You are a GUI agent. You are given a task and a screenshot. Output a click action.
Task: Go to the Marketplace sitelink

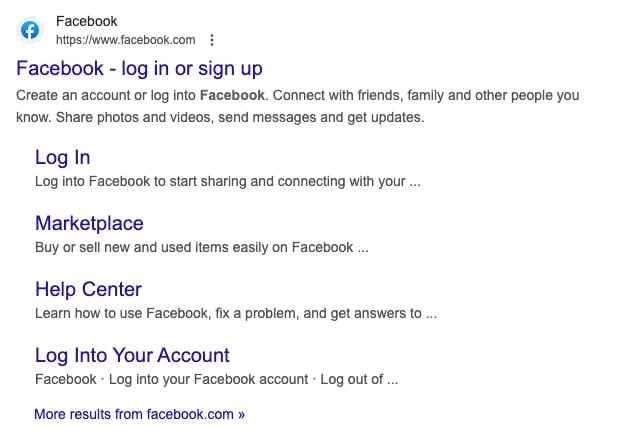point(89,223)
